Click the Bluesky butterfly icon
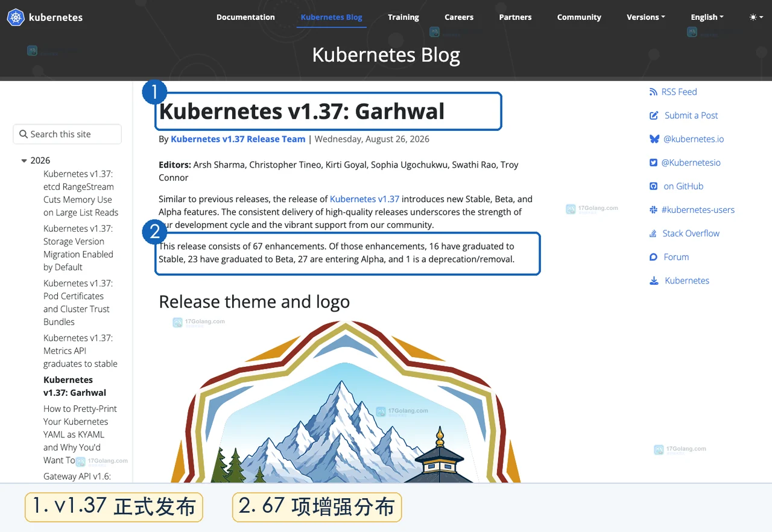The image size is (772, 532). click(654, 139)
